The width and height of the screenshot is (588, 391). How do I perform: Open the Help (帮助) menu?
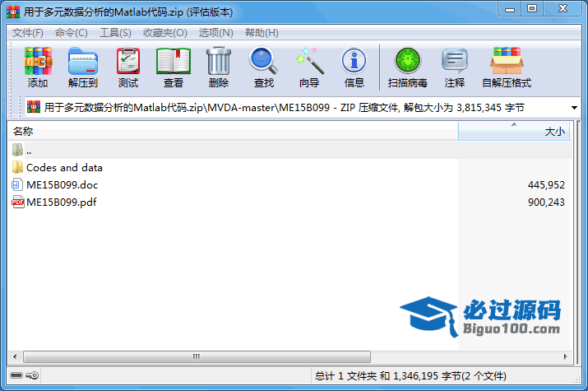click(x=262, y=33)
